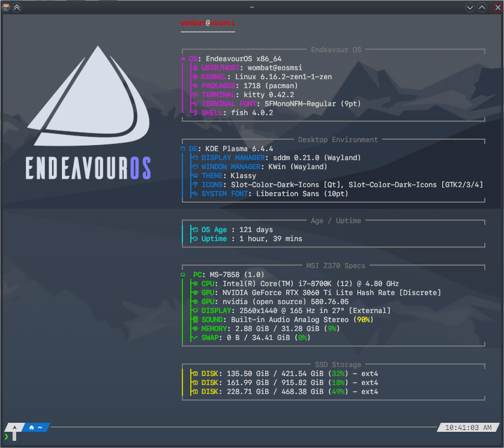Click the disk icon on the 468.38 GiB row
This screenshot has height=448, width=504.
tap(195, 392)
